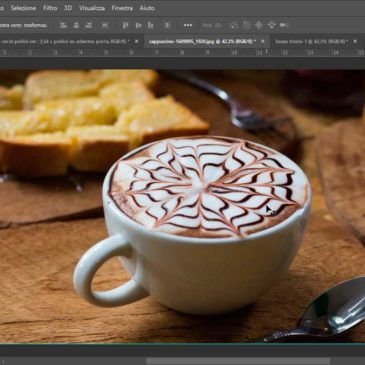Select the 3D slide mode icon

click(x=272, y=25)
